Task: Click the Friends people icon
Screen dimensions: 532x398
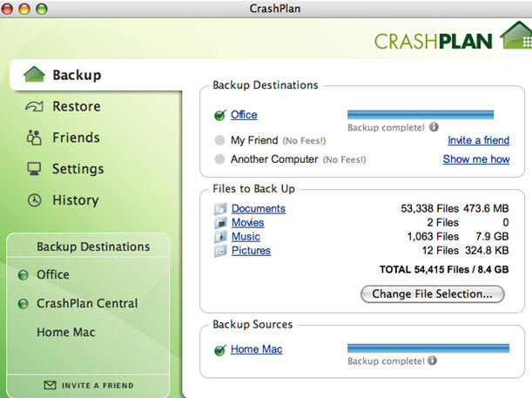Action: (x=34, y=138)
